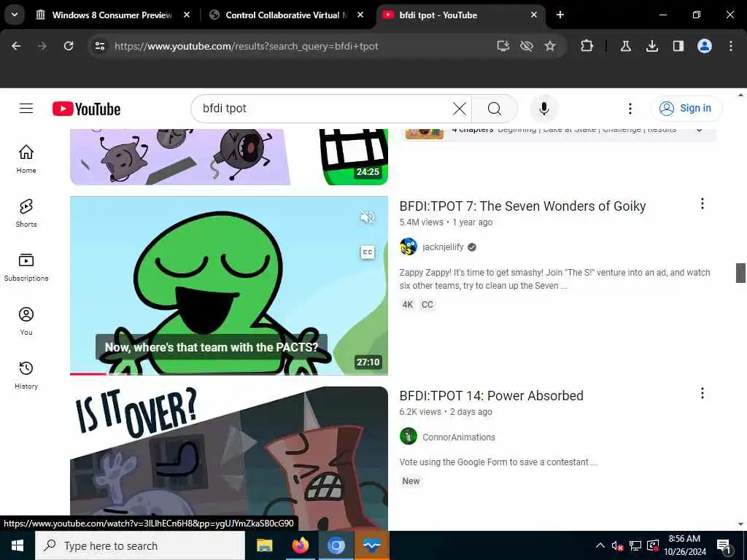Screen dimensions: 747x560
Task: Open Shorts in the sidebar
Action: coord(26,214)
